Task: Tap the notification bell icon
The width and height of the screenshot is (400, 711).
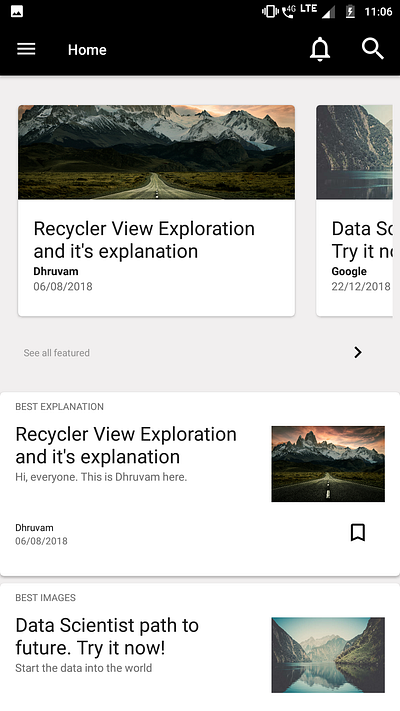Action: tap(320, 49)
